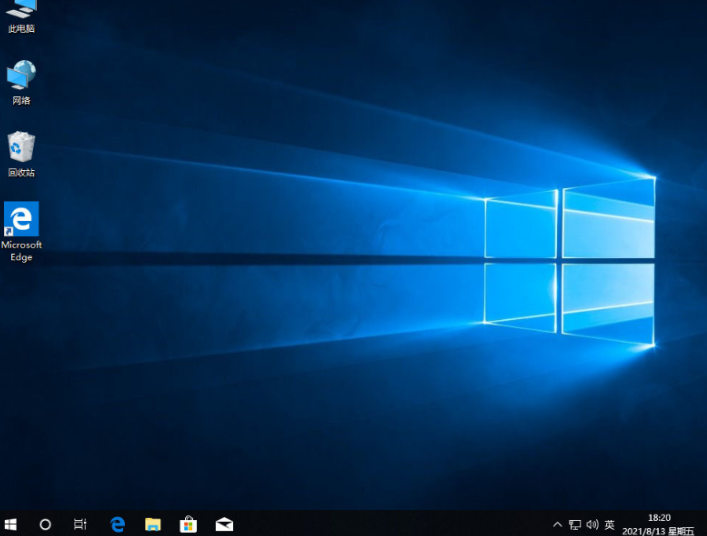Open the volume speaker control
This screenshot has width=707, height=536.
tap(592, 524)
